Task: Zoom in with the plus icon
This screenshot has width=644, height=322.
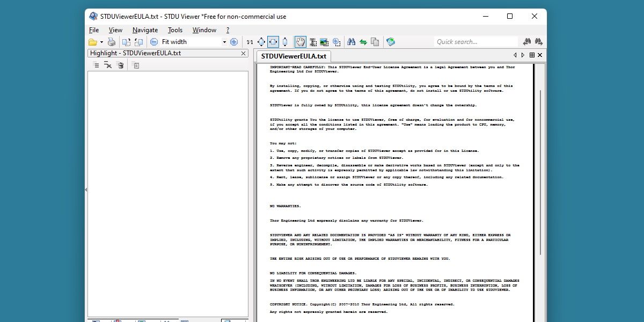Action: click(x=234, y=42)
